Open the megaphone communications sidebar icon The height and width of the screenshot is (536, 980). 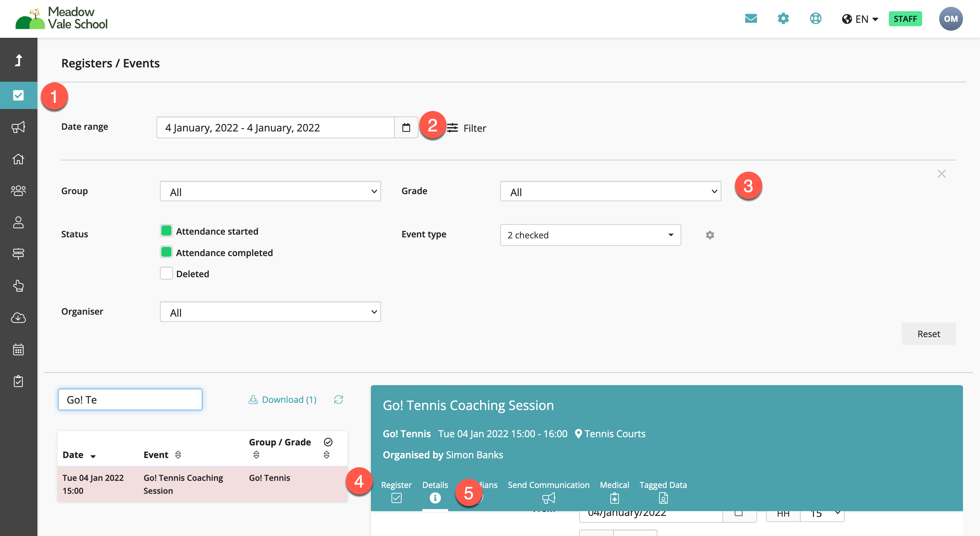click(x=18, y=127)
